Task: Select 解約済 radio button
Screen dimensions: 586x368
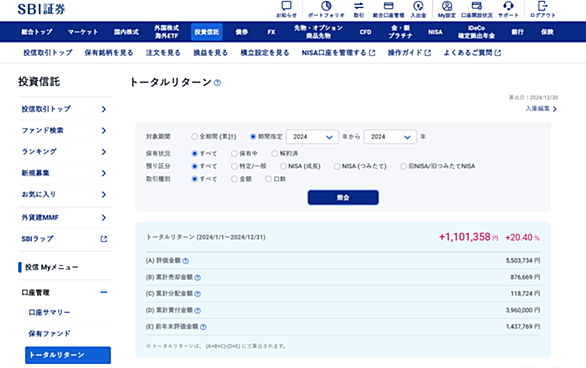Action: [x=275, y=154]
